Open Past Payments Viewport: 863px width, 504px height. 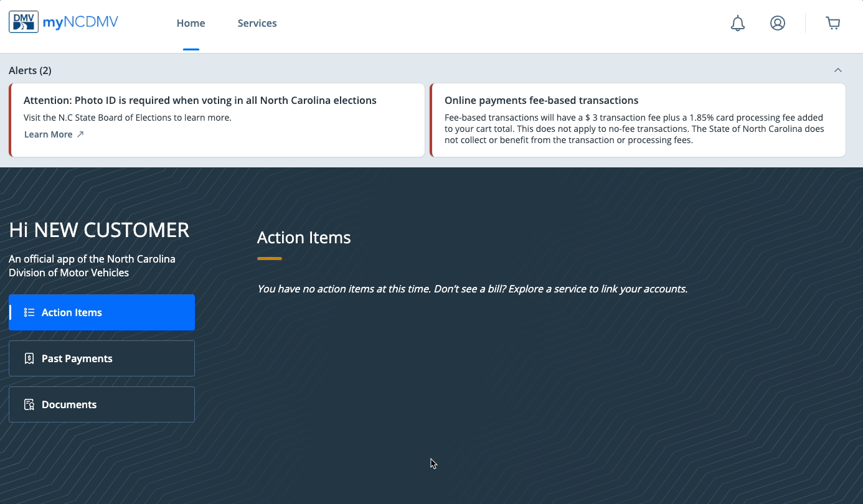click(101, 358)
